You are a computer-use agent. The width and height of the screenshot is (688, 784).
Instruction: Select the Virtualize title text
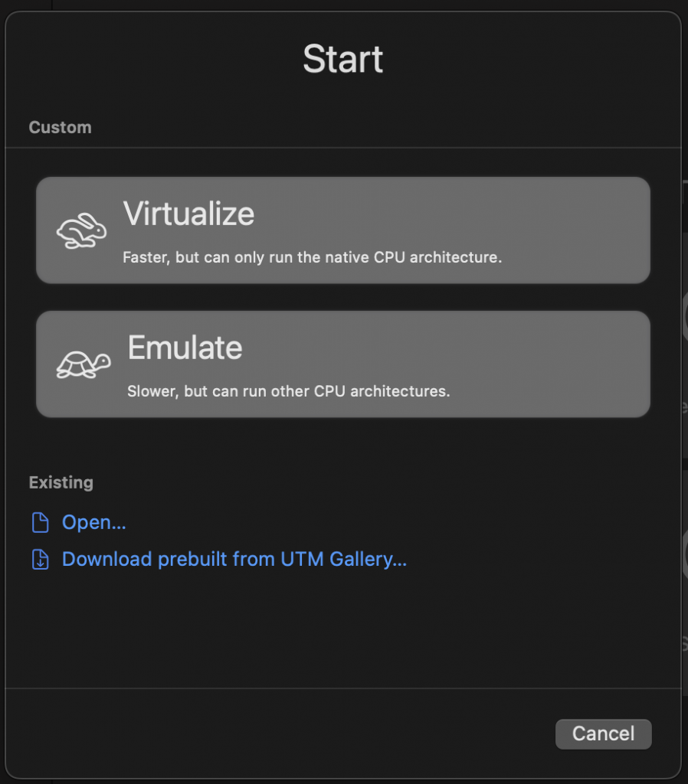[x=188, y=214]
